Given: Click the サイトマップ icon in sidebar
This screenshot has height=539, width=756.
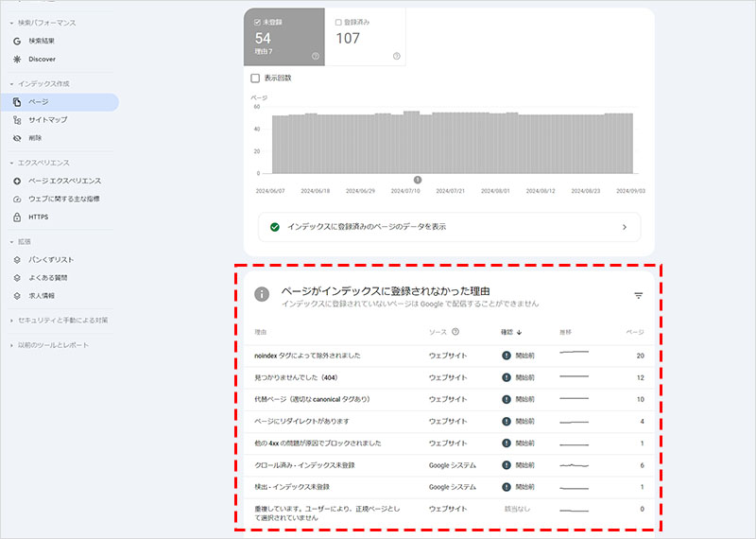Looking at the screenshot, I should (17, 120).
